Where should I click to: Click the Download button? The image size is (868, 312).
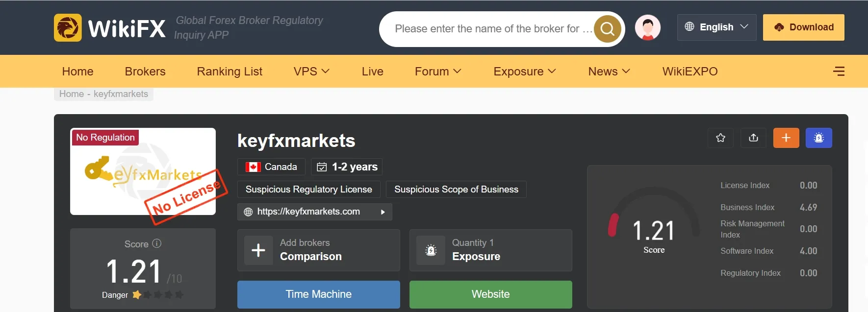click(804, 27)
